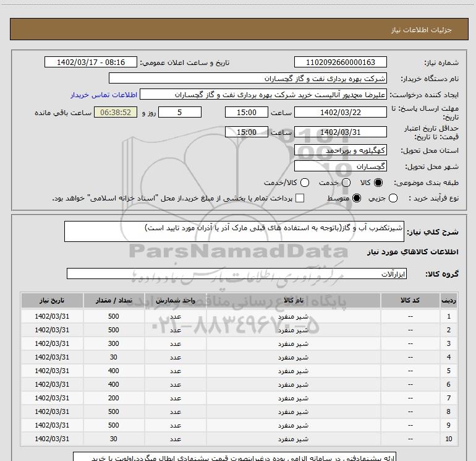
Task: Click the request creator field علیرضا محمدپور
Action: 263,94
